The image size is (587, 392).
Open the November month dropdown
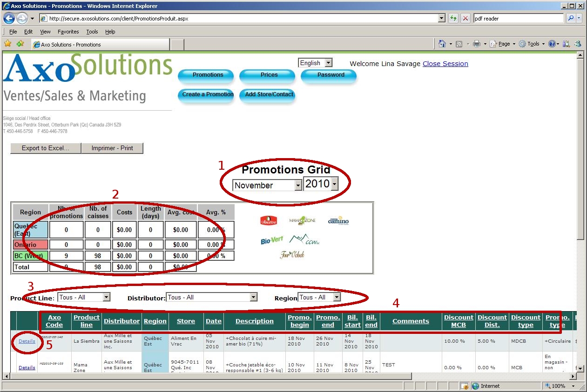pos(267,185)
